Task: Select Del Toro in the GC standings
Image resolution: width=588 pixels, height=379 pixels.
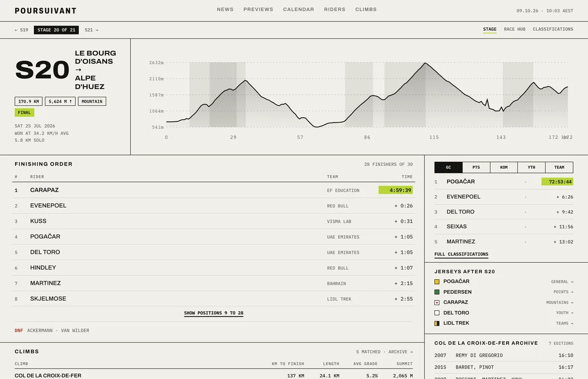Action: (504, 212)
